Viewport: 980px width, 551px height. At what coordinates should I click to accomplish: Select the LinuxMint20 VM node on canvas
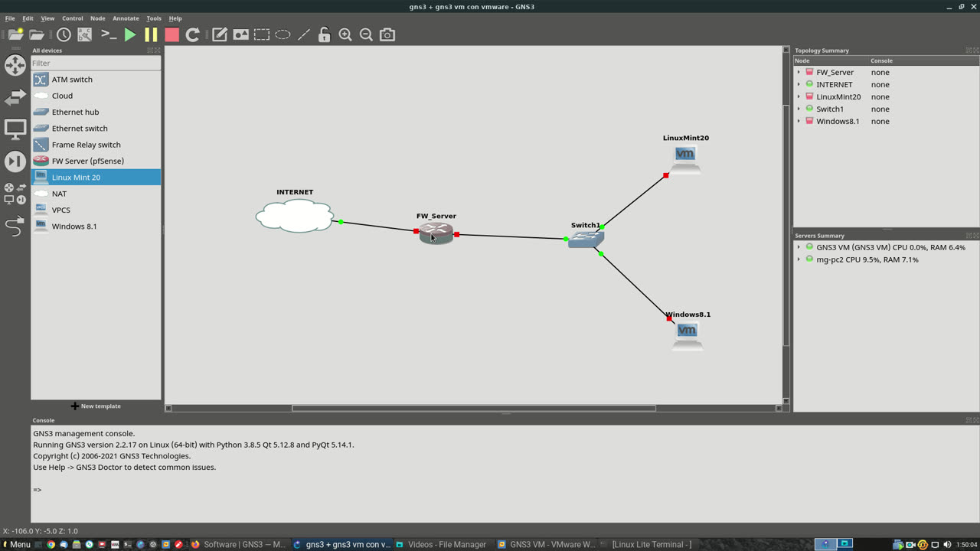(685, 159)
